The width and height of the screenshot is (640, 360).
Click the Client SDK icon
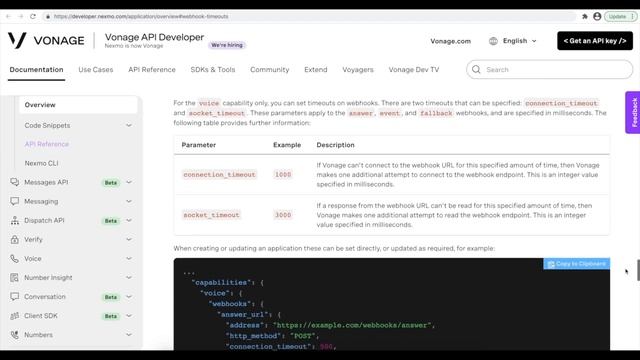15,316
